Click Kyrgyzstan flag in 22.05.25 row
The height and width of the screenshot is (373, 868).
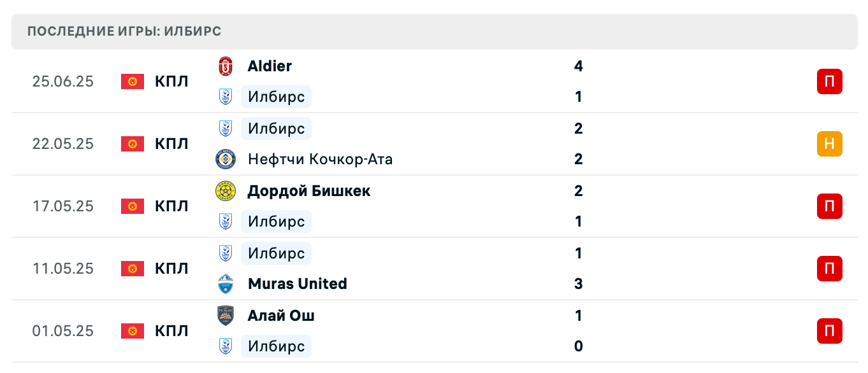click(133, 144)
